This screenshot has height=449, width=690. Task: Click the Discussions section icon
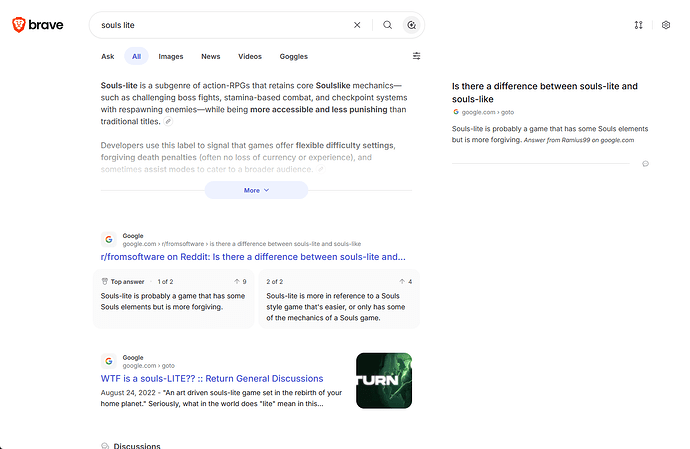coord(105,445)
